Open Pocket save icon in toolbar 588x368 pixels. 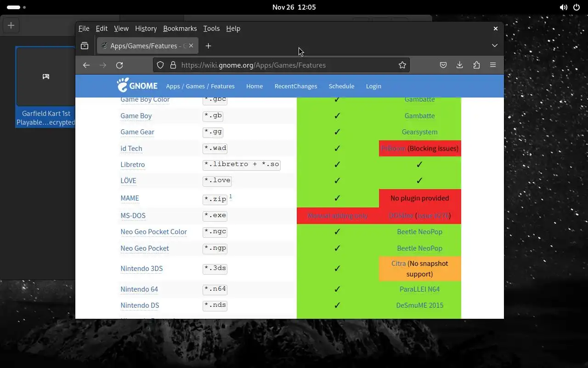point(443,65)
